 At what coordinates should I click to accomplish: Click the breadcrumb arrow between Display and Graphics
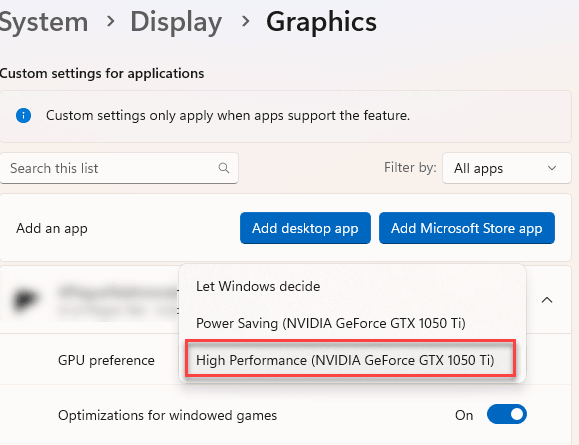245,21
